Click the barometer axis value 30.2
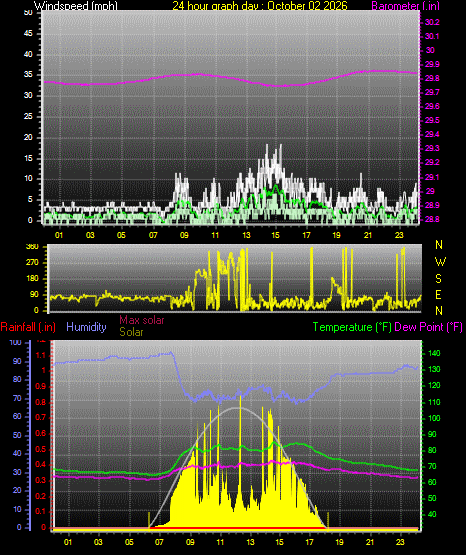The image size is (466, 555). click(x=432, y=22)
